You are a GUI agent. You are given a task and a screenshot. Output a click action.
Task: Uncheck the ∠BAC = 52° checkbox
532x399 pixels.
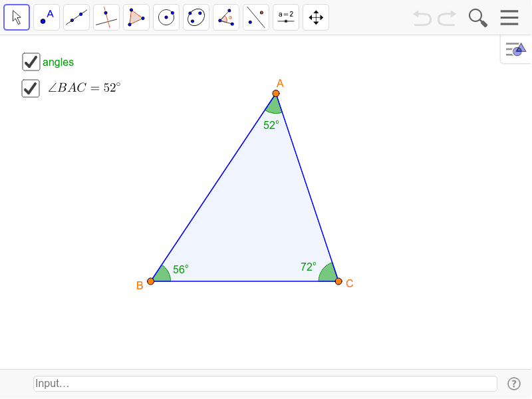[31, 88]
